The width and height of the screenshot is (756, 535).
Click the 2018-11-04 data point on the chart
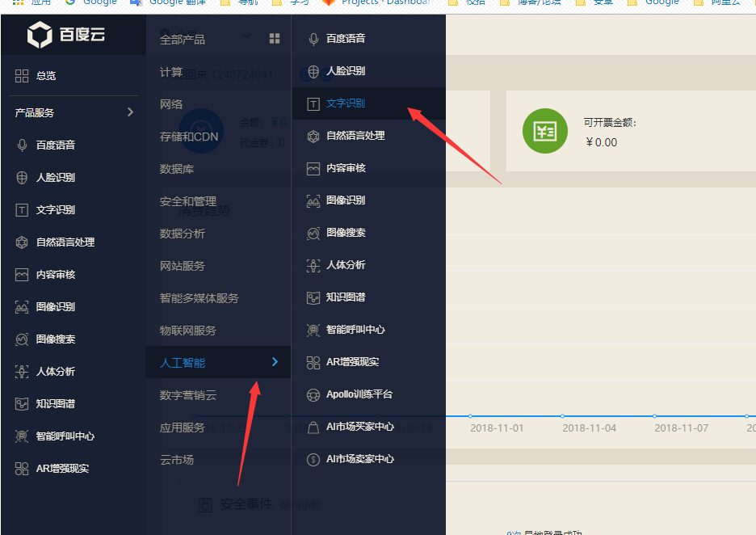(x=562, y=416)
